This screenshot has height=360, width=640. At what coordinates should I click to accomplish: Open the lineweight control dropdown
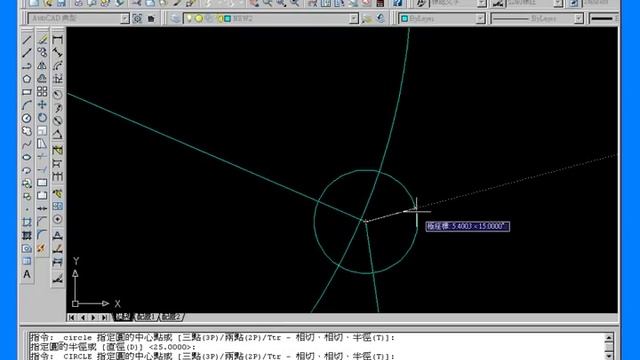pyautogui.click(x=604, y=18)
